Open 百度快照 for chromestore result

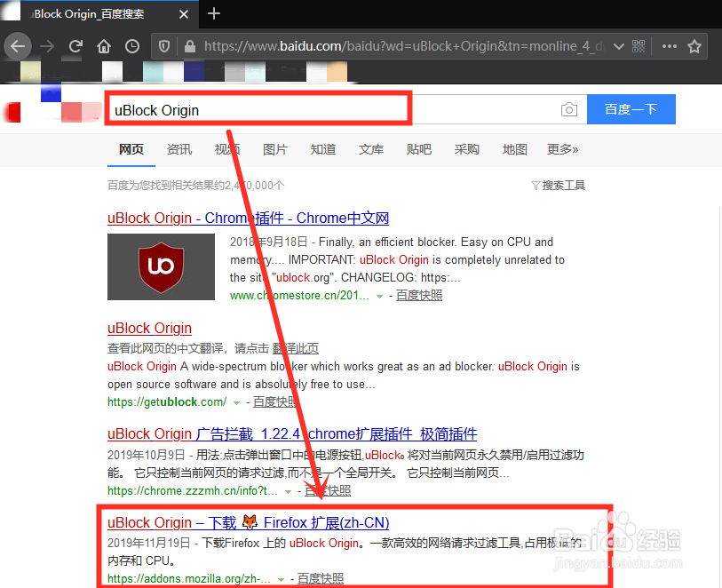(x=419, y=295)
